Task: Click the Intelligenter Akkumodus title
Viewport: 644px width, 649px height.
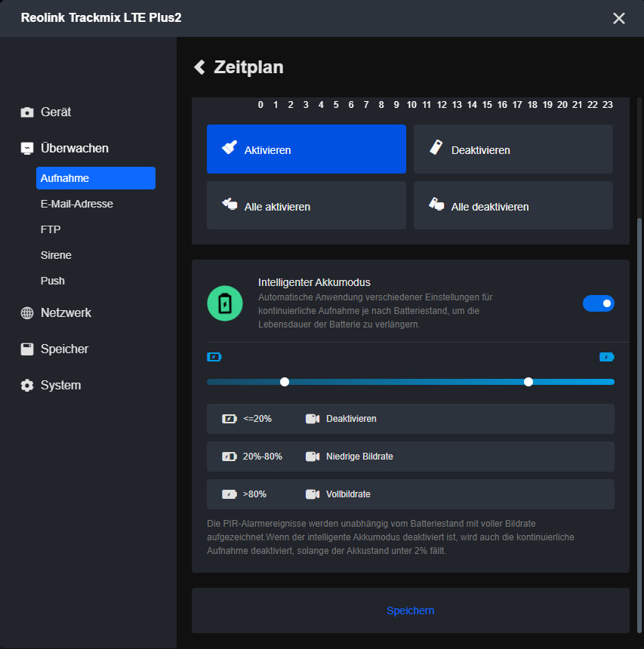Action: point(314,282)
